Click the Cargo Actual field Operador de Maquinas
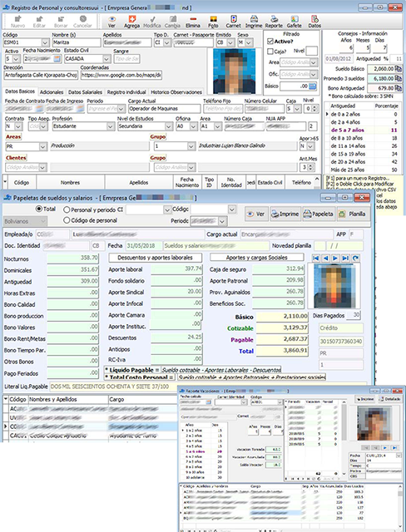This screenshot has width=406, height=532. [x=164, y=109]
